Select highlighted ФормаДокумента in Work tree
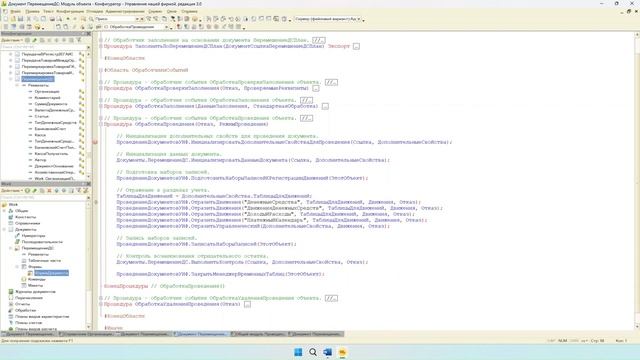This screenshot has height=360, width=640. 51,273
